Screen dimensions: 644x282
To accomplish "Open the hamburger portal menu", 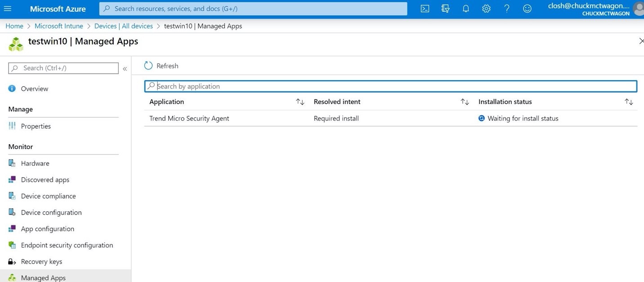I will point(8,9).
